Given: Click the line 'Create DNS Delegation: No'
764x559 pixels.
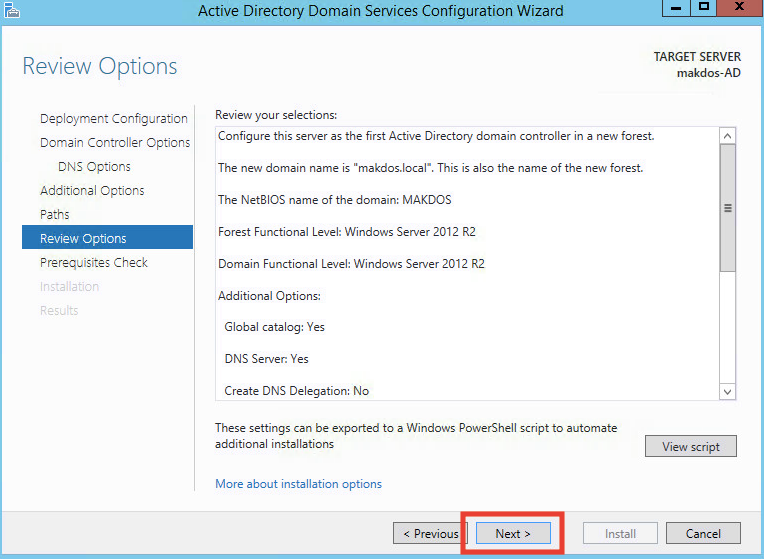Looking at the screenshot, I should coord(296,391).
